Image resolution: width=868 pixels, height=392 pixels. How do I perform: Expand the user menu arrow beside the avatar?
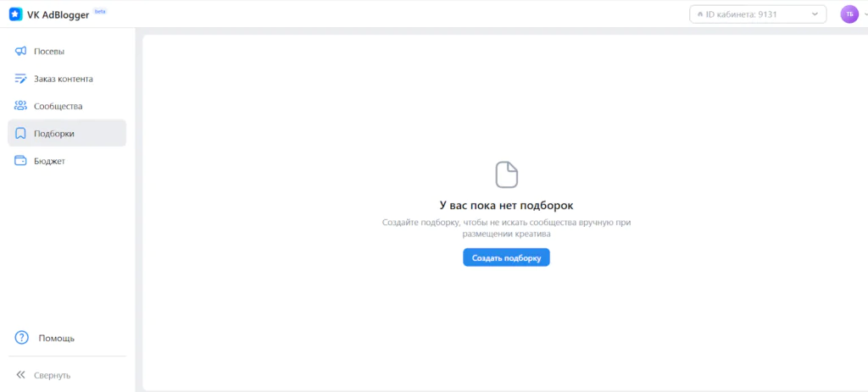[x=865, y=15]
